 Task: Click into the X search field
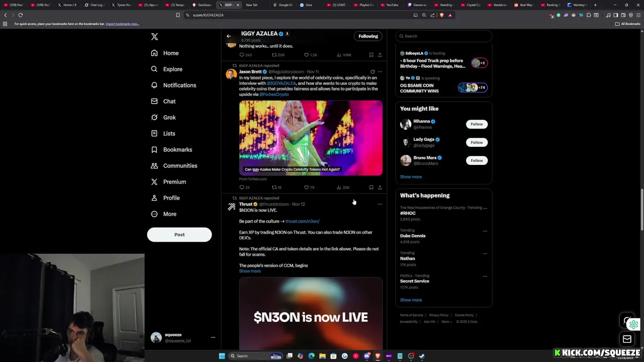coord(443,36)
